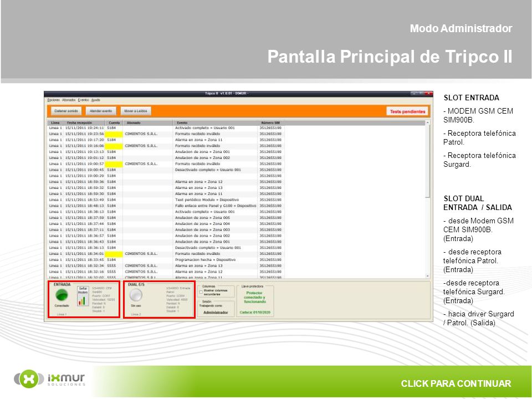Sort by the Fecha recepción column header
532x399 pixels.
click(x=84, y=123)
